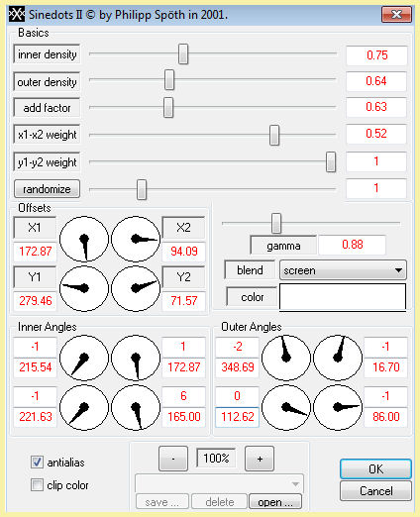Open the blend mode dropdown showing screen
Image resolution: width=420 pixels, height=517 pixels.
point(343,270)
